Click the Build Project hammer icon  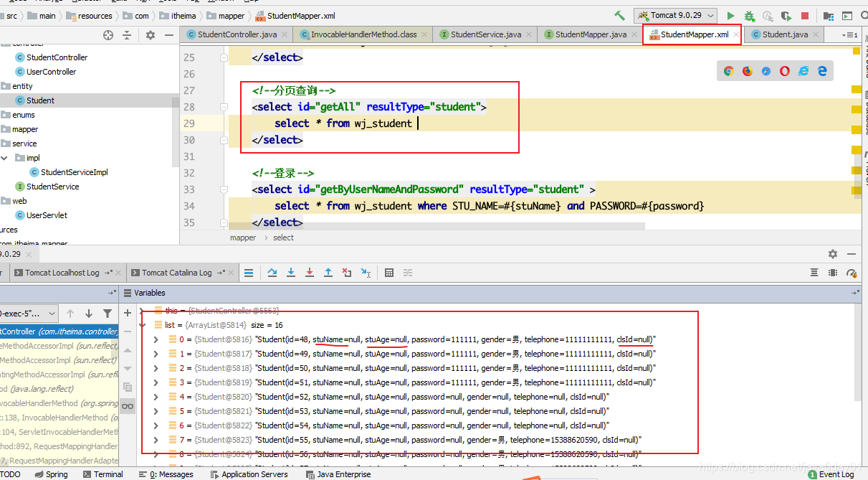click(619, 16)
